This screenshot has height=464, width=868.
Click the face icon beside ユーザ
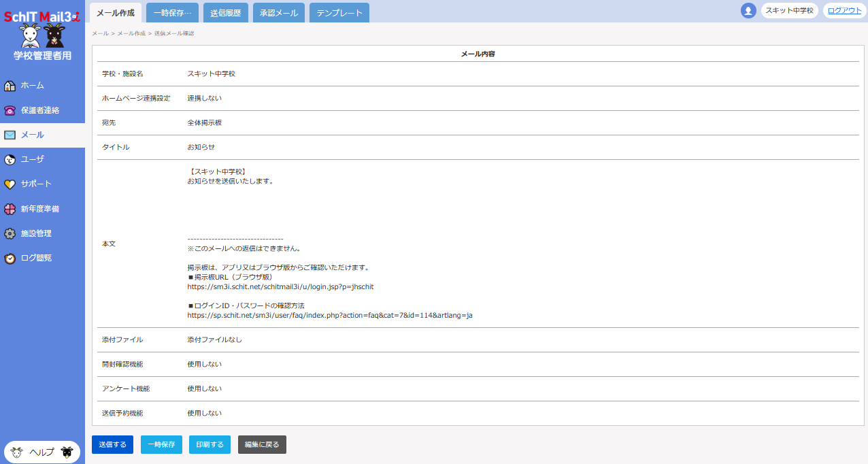pyautogui.click(x=10, y=160)
